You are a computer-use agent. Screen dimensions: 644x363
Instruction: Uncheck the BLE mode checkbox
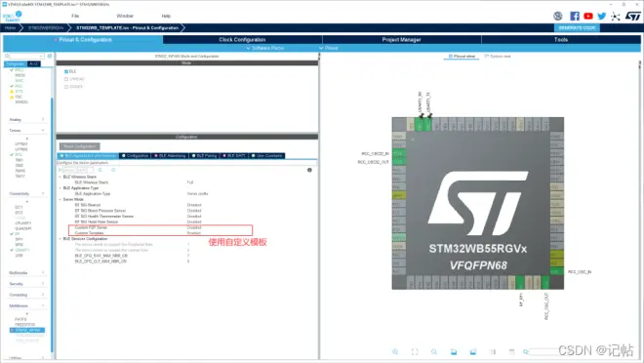(66, 71)
